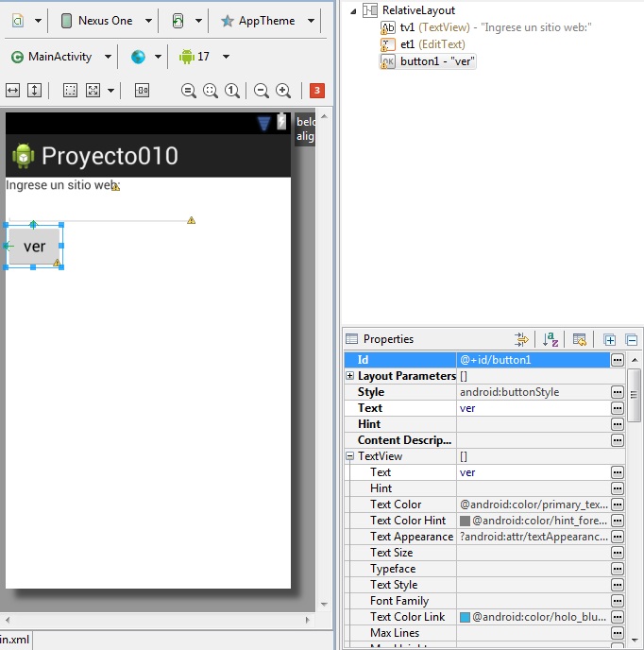Viewport: 644px width, 650px height.
Task: Click the Properties panel title
Action: pyautogui.click(x=388, y=339)
